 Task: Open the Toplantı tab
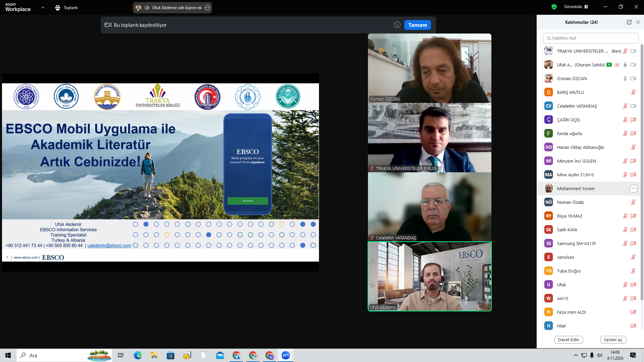coord(66,8)
